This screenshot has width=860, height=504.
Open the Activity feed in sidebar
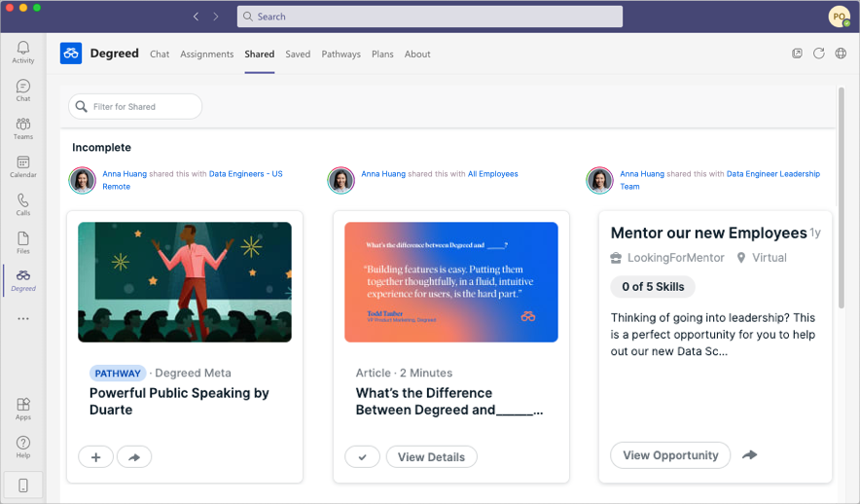(x=23, y=53)
